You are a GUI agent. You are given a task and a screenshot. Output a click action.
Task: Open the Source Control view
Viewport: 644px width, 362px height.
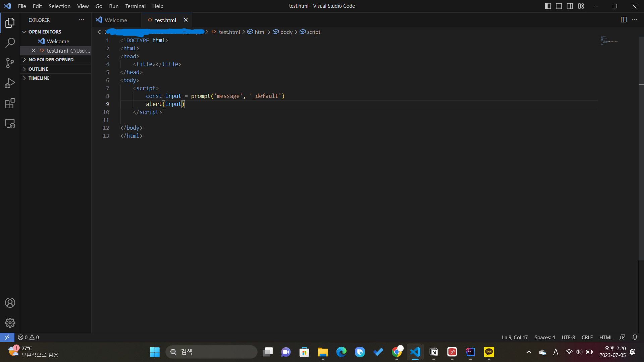coord(10,63)
